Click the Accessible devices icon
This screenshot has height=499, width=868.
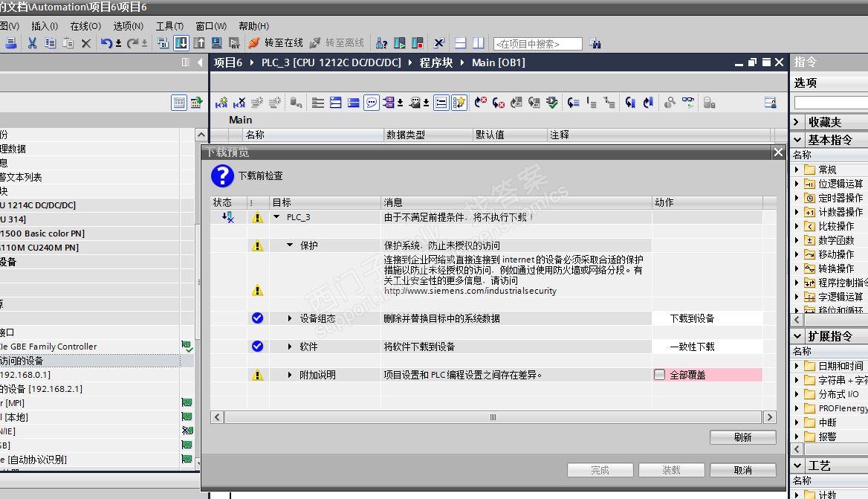pyautogui.click(x=381, y=42)
